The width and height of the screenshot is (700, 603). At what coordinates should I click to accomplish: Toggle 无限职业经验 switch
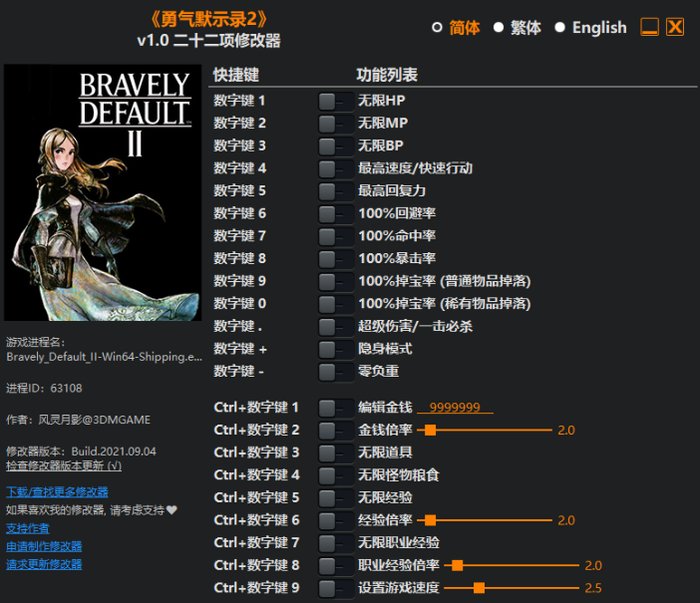(x=336, y=543)
